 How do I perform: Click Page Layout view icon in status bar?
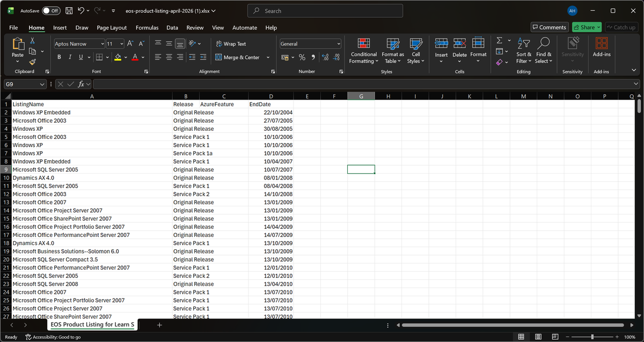538,337
